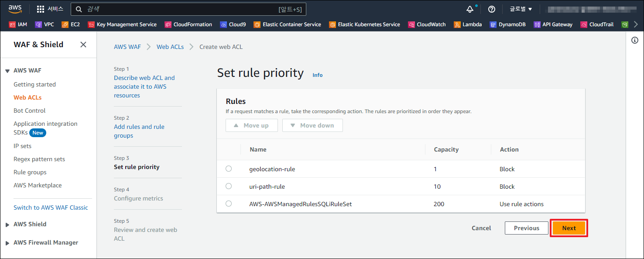Click the Move up button
This screenshot has height=259, width=644.
251,125
